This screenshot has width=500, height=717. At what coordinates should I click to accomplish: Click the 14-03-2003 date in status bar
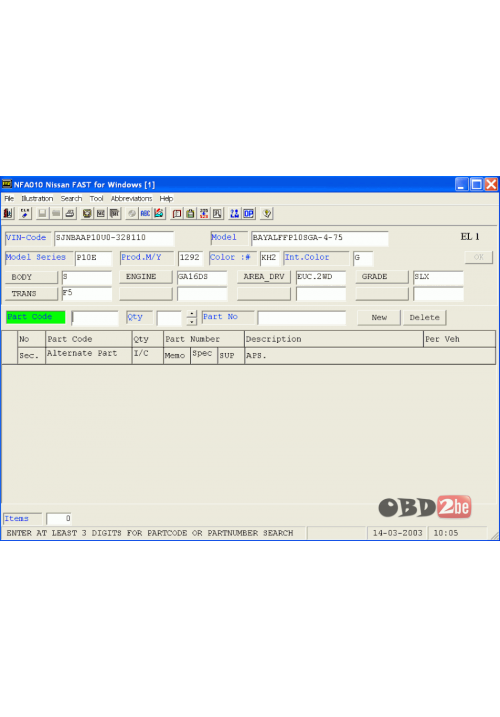[x=397, y=533]
